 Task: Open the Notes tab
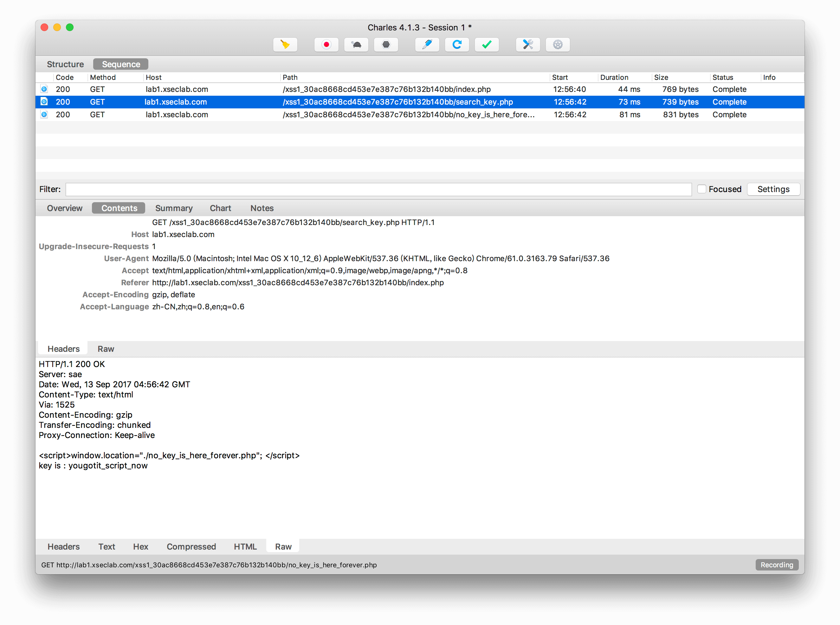[x=262, y=208]
